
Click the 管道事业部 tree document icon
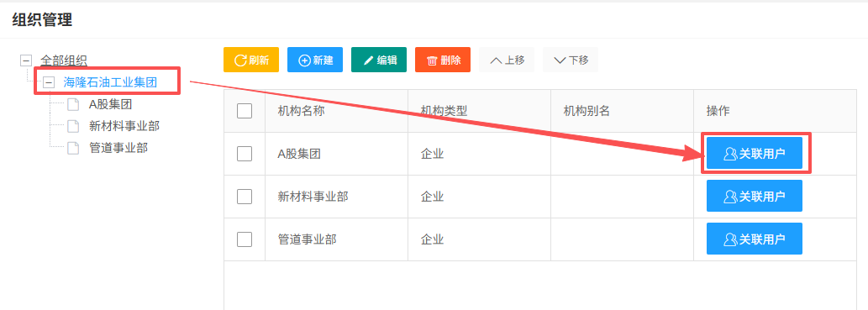pos(73,149)
